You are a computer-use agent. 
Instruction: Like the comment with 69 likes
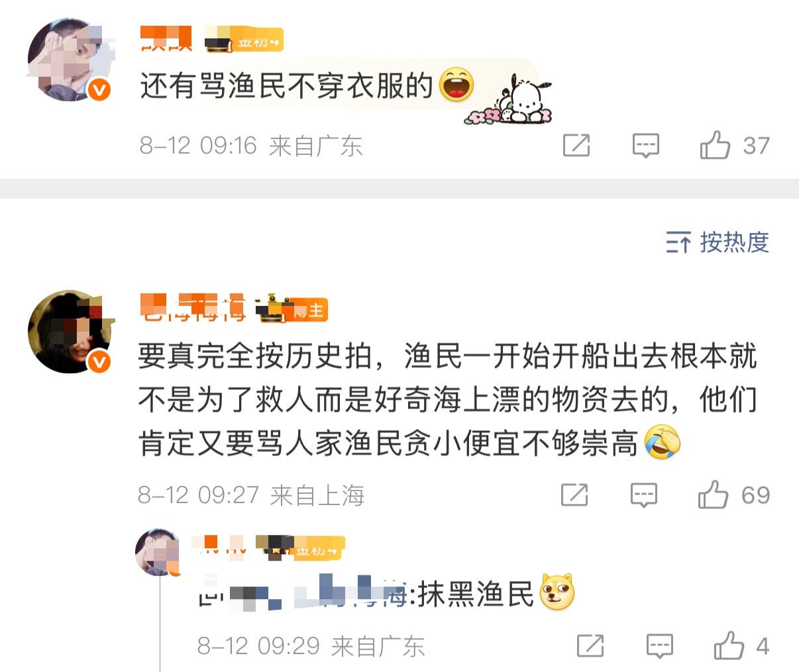713,495
